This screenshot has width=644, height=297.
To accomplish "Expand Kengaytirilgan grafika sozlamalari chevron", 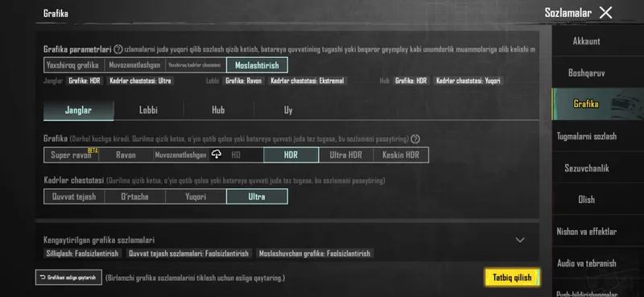I will point(520,240).
